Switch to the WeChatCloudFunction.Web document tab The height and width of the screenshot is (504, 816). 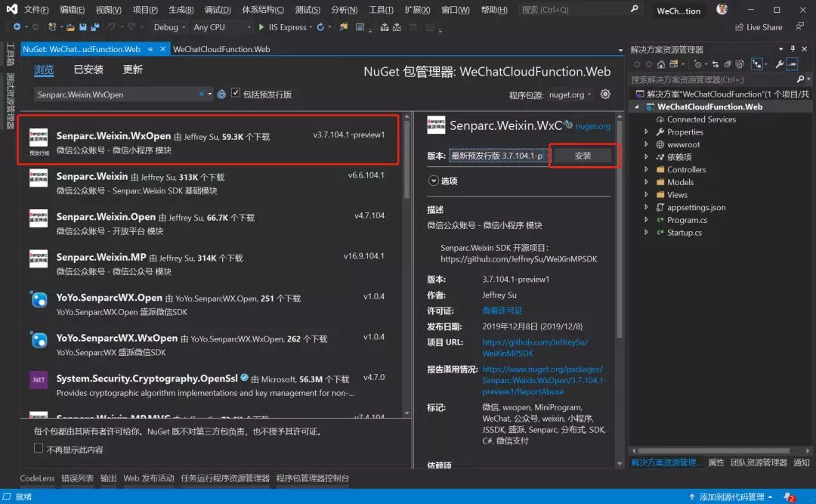point(221,49)
